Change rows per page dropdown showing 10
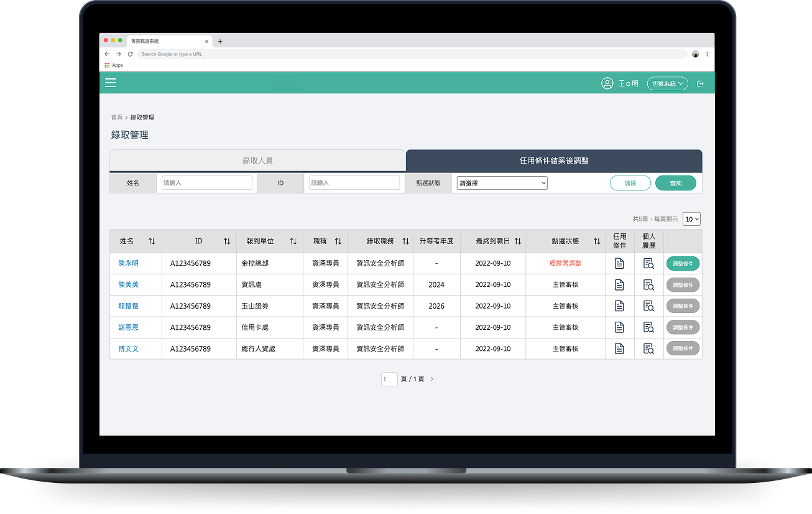This screenshot has height=514, width=812. [x=691, y=219]
